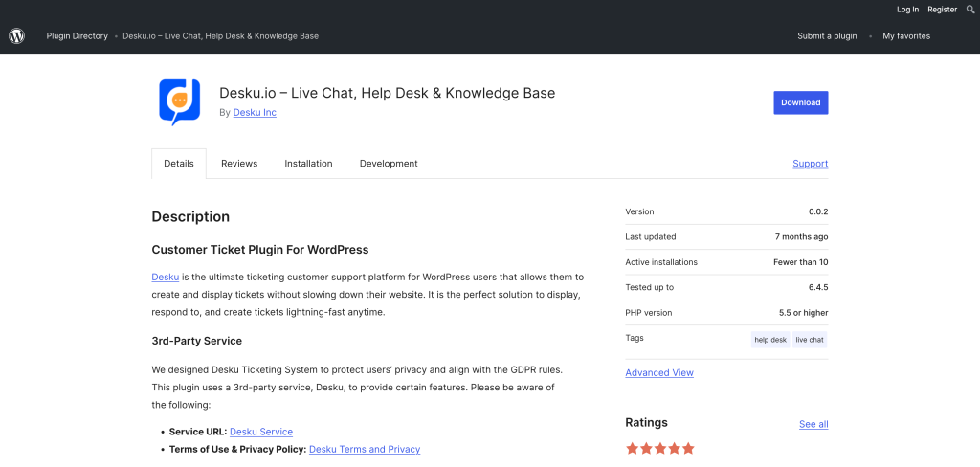
Task: Open the Support link
Action: [x=810, y=164]
